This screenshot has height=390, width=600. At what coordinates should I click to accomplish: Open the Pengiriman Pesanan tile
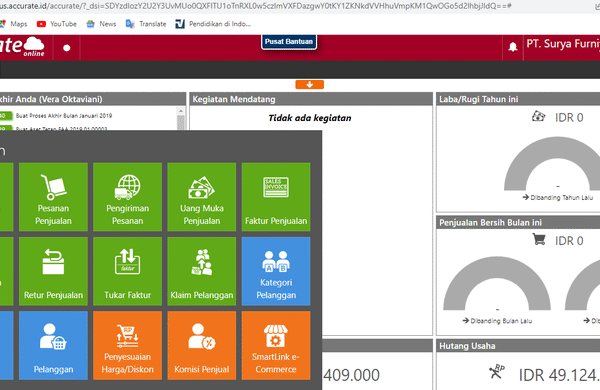(x=127, y=197)
